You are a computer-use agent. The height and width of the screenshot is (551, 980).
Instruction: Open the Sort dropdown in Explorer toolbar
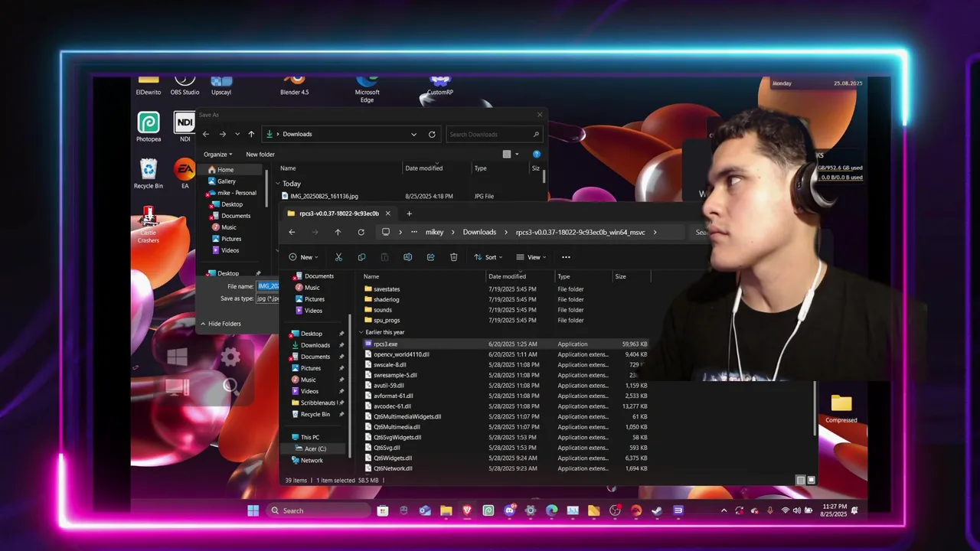488,257
